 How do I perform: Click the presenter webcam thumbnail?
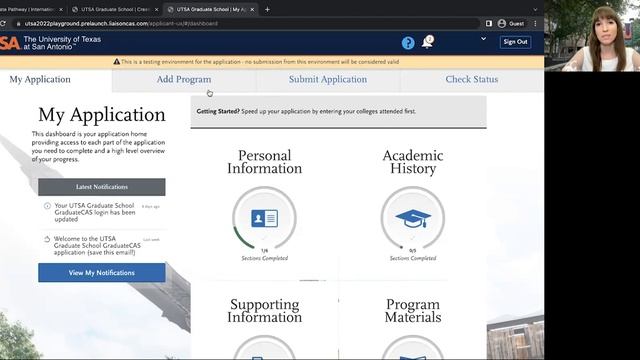coord(592,36)
